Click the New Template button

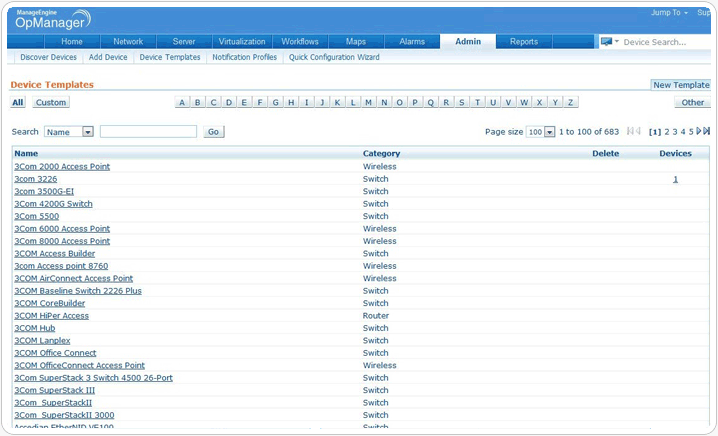pyautogui.click(x=681, y=85)
